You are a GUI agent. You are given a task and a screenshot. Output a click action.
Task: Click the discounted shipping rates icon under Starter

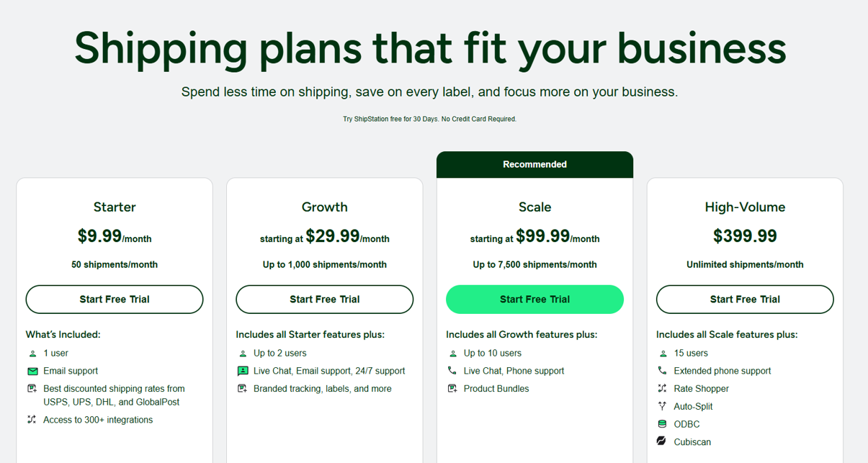coord(32,388)
